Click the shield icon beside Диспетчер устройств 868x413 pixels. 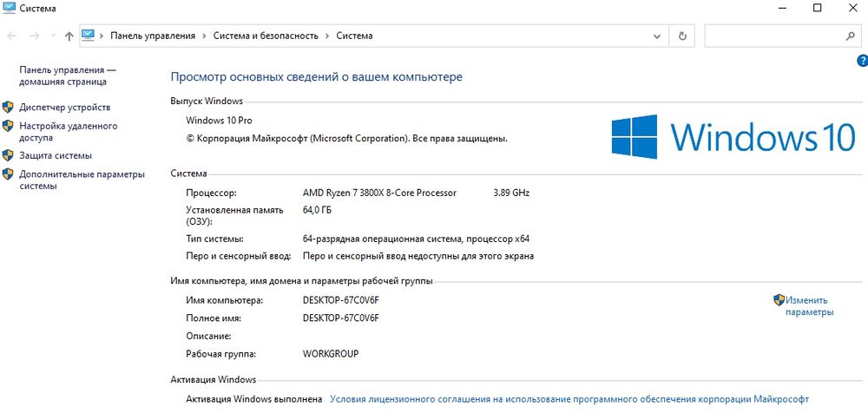tap(8, 108)
